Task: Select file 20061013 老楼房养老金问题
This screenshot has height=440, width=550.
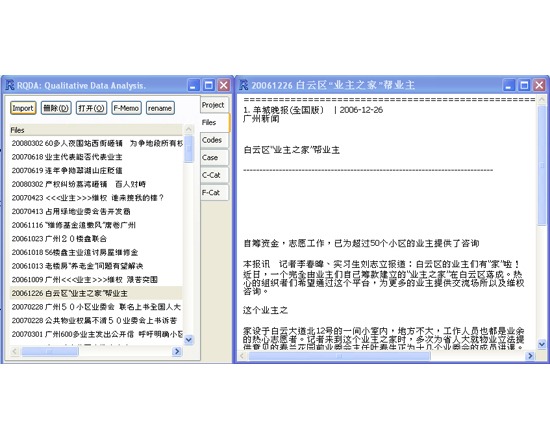Action: [x=96, y=266]
